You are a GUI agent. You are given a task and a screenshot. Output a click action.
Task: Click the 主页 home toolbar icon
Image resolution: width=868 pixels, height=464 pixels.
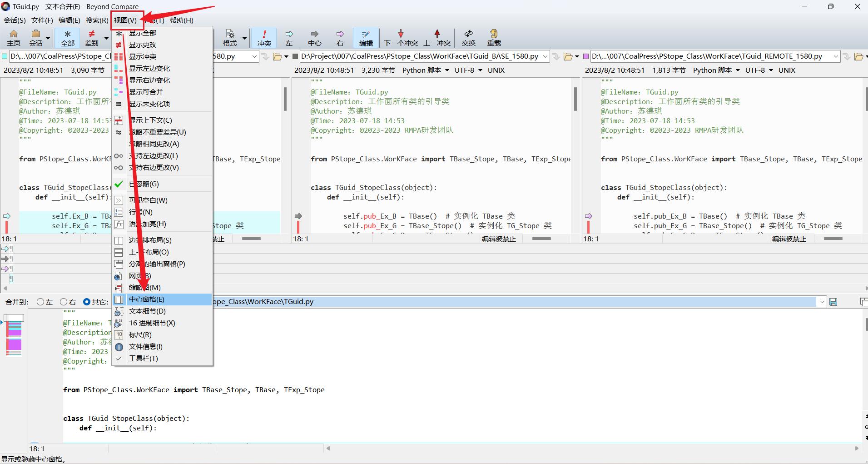coord(14,38)
